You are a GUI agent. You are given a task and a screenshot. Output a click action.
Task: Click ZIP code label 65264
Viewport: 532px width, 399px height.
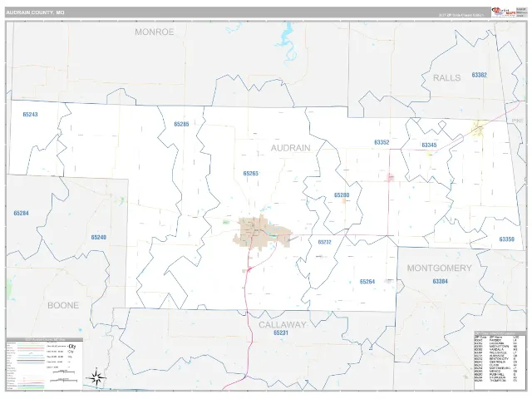367,282
